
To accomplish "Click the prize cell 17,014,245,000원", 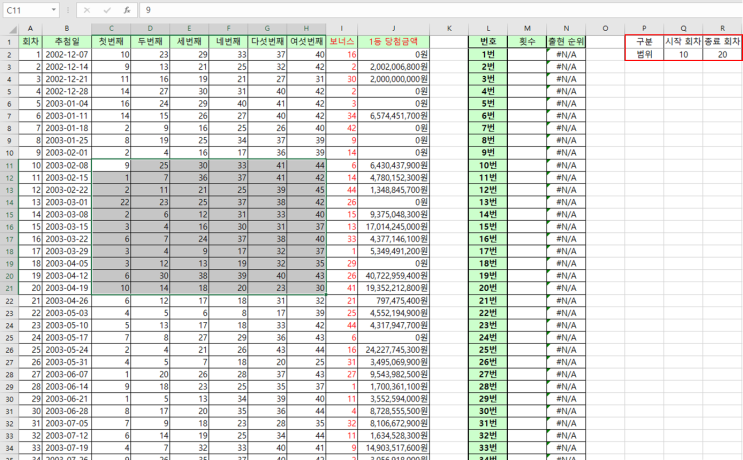I will click(x=393, y=227).
